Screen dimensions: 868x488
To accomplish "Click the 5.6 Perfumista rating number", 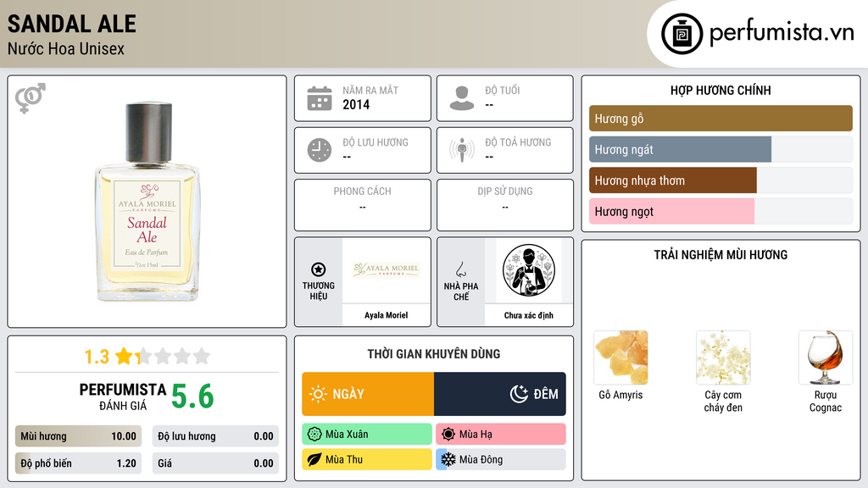I will (x=192, y=396).
